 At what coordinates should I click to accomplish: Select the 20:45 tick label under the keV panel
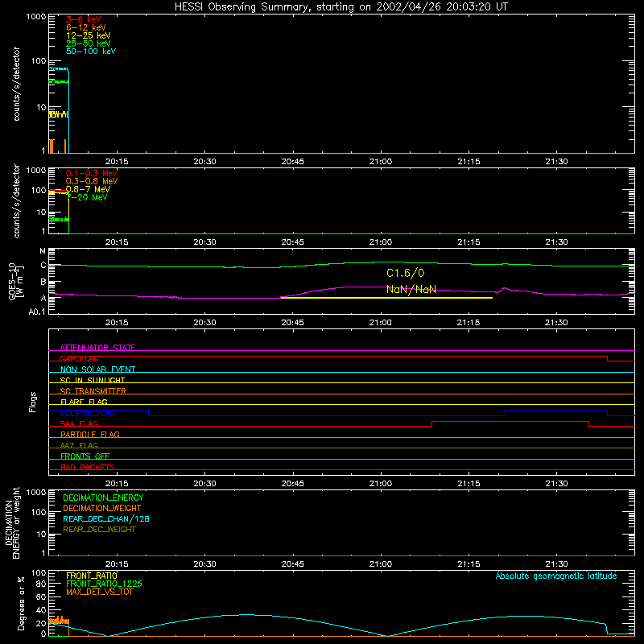[x=293, y=162]
